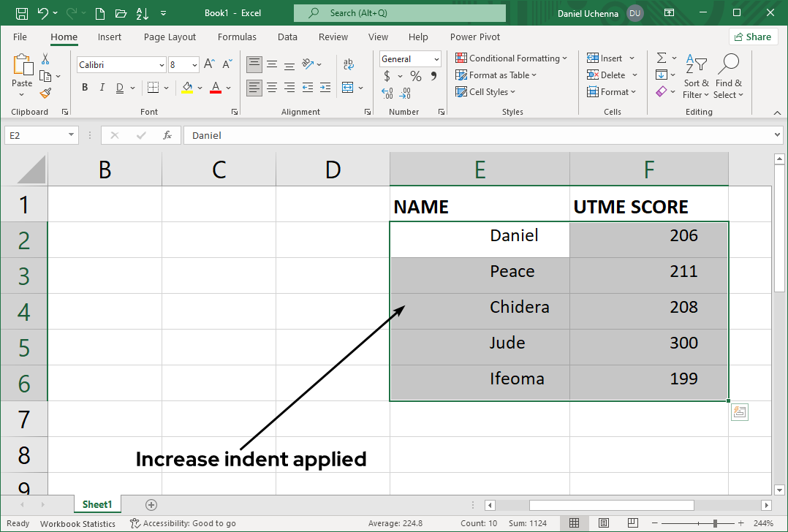
Task: Apply bold formatting to selection
Action: pos(84,87)
